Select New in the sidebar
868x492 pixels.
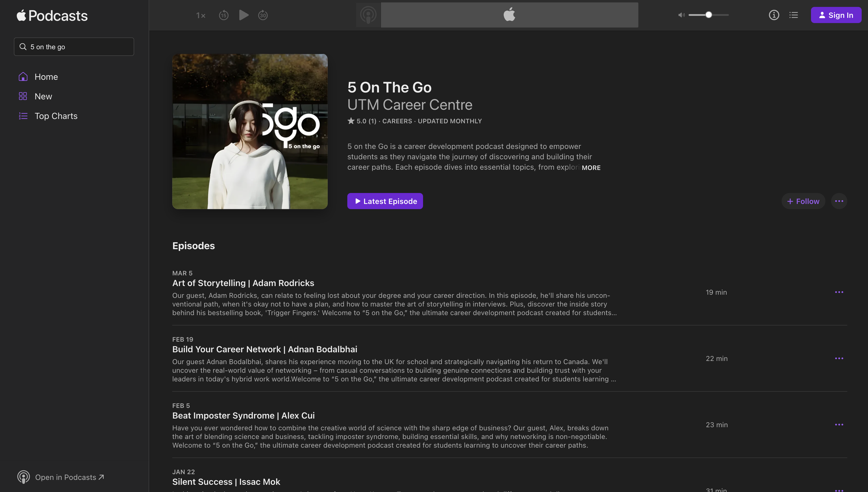[x=43, y=96]
